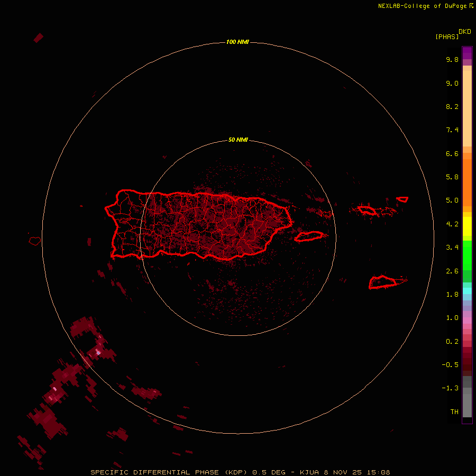The width and height of the screenshot is (476, 476).
Task: Click the 3.4 value on color scale
Action: (452, 248)
